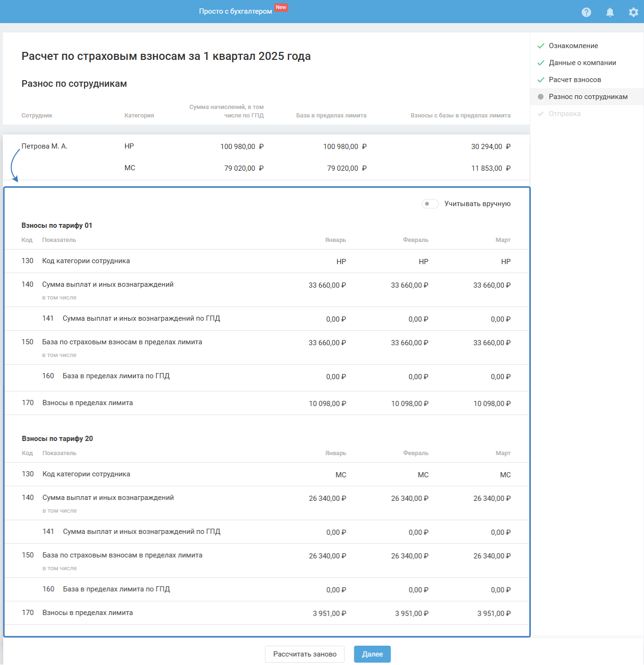This screenshot has width=644, height=665.
Task: Open the help question mark icon
Action: coord(586,12)
